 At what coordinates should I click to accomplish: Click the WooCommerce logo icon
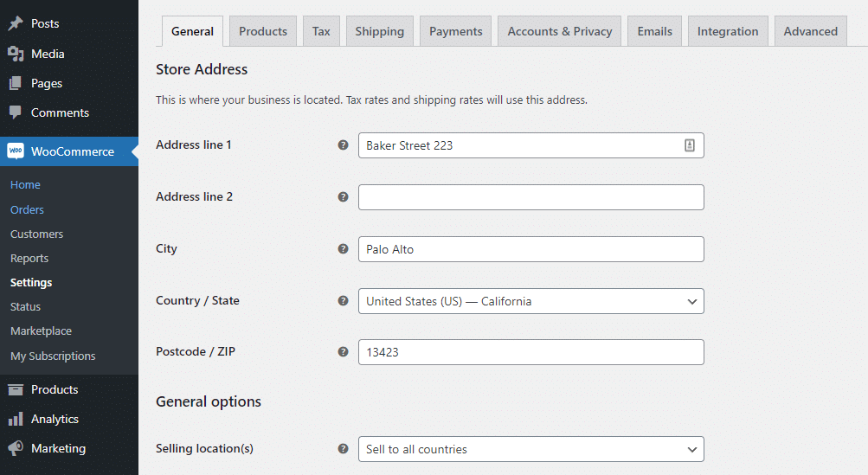pyautogui.click(x=16, y=151)
